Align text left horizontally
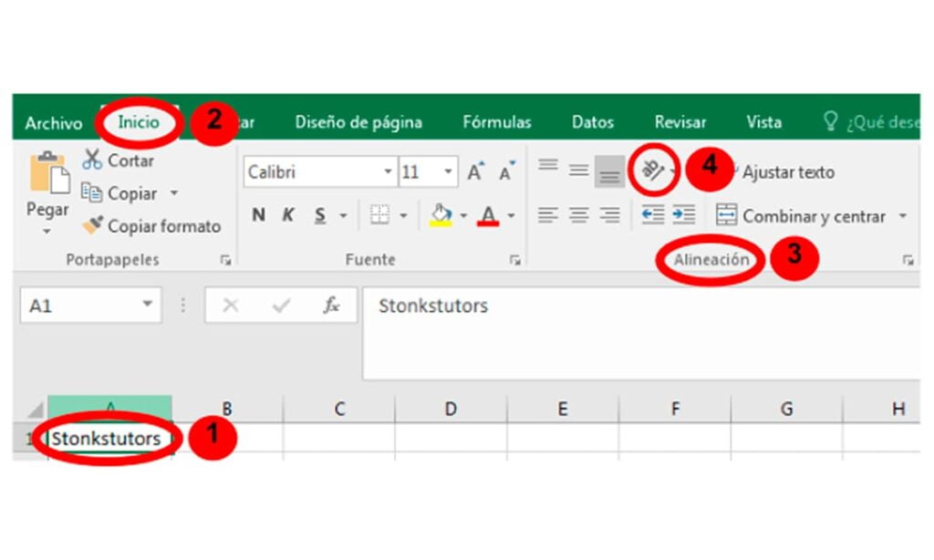Image resolution: width=934 pixels, height=560 pixels. 548,215
